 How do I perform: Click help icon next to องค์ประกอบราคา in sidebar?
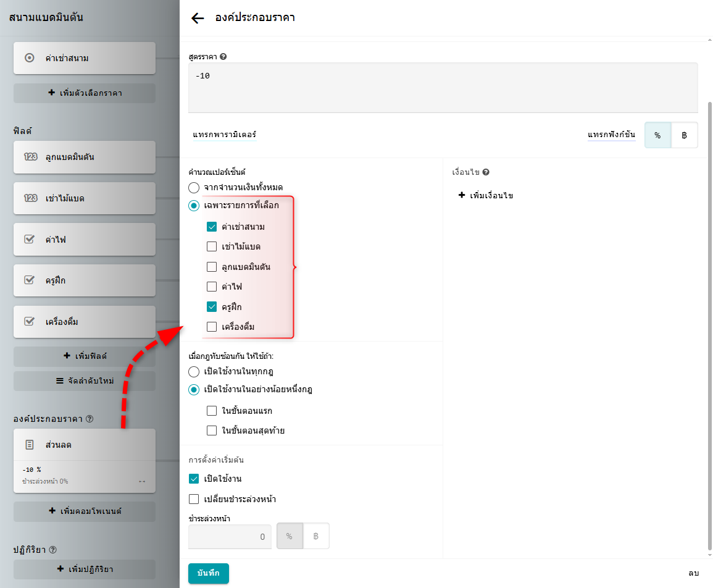coord(90,419)
